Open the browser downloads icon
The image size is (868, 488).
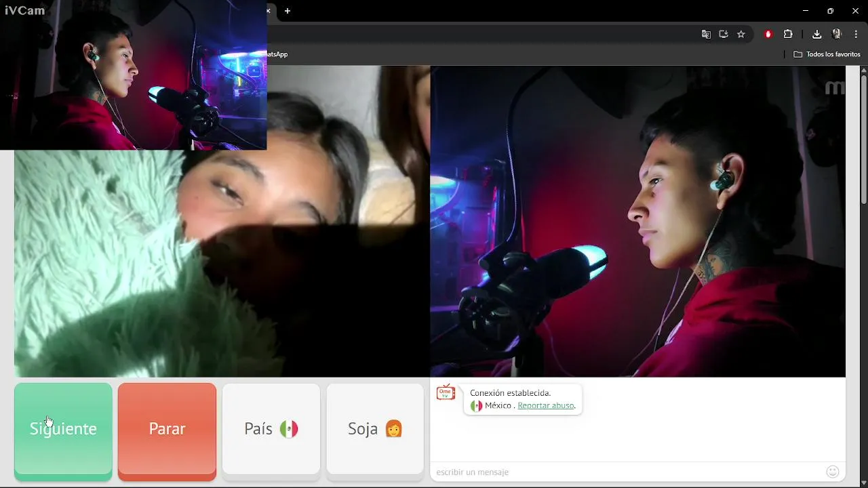click(816, 34)
